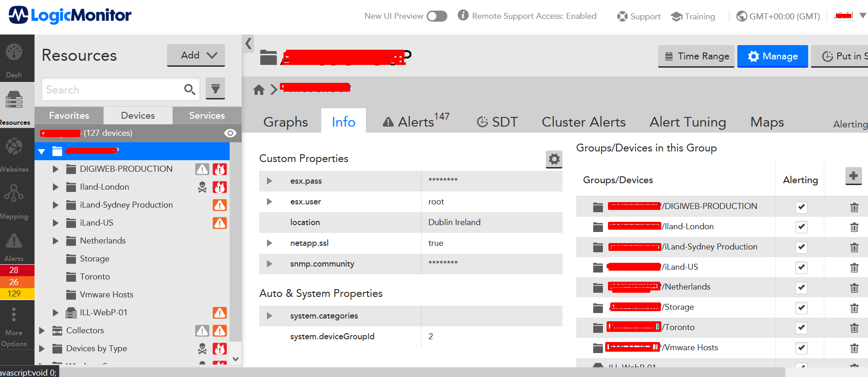Delete the iLand-US group row
Viewport: 868px width, 377px height.
854,267
